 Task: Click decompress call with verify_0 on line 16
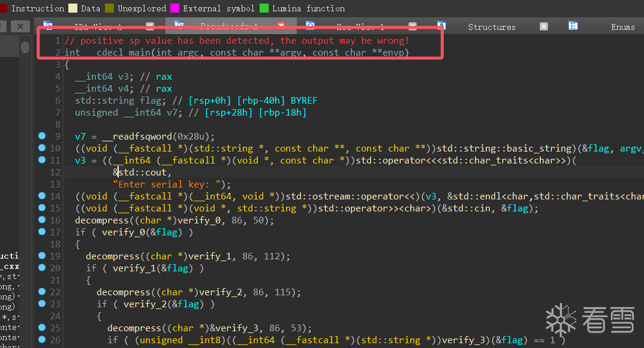pyautogui.click(x=174, y=220)
